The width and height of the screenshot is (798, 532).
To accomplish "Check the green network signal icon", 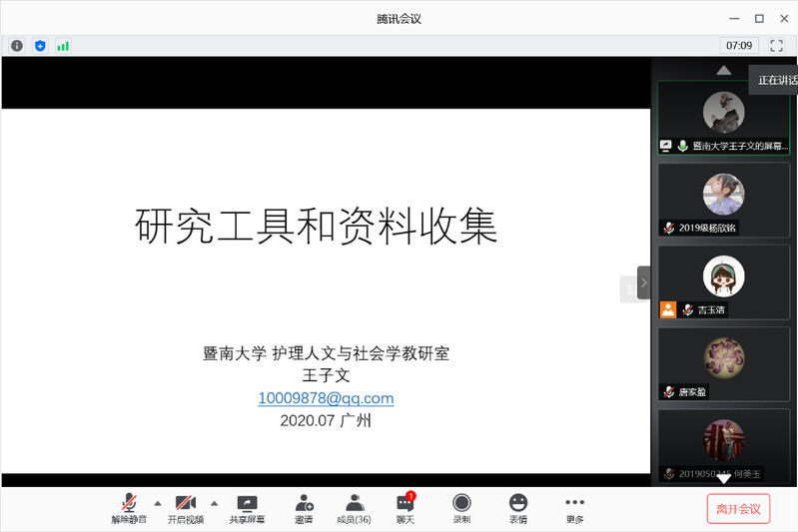I will tap(63, 46).
